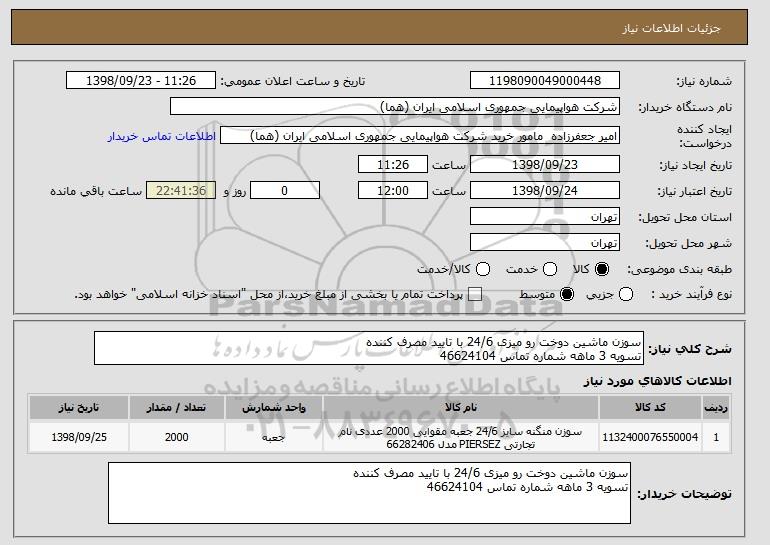Click the کد کالا column header
The height and width of the screenshot is (545, 770).
650,408
